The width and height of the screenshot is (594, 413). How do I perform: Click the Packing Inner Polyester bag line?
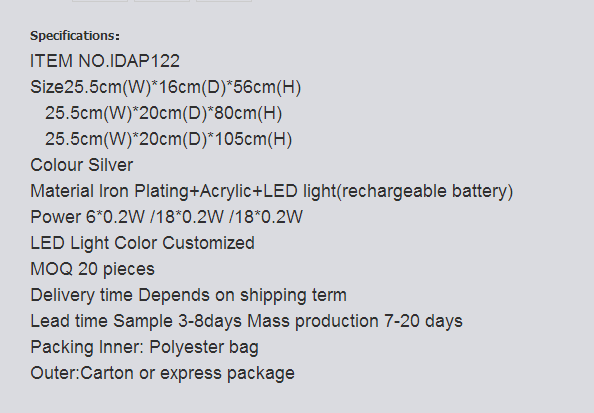click(x=144, y=347)
